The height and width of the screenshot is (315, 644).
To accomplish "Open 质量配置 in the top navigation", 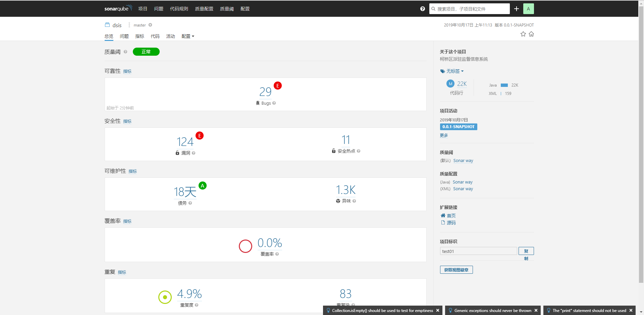I will tap(204, 9).
